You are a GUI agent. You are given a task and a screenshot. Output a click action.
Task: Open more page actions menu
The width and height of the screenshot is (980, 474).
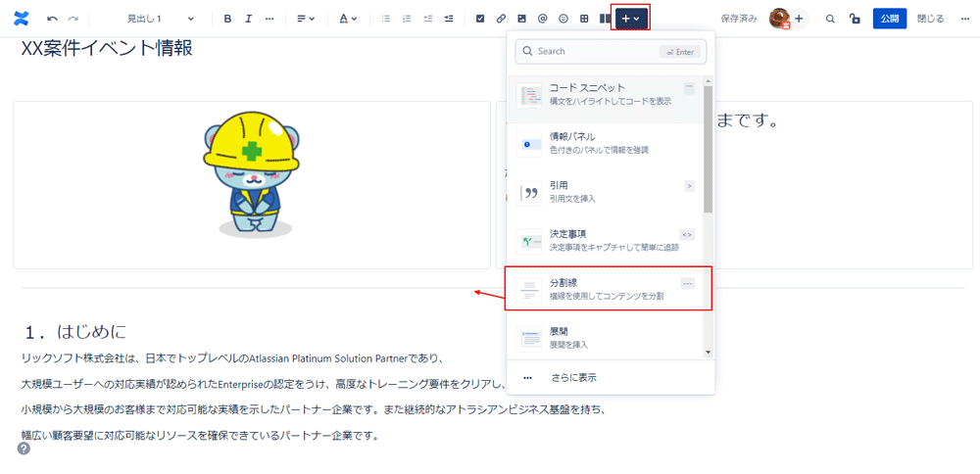click(x=965, y=19)
